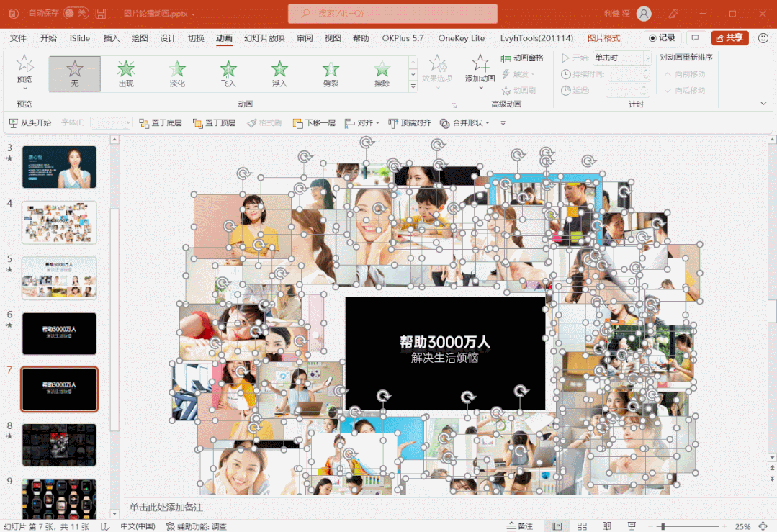Click the 添加动画 add animation star icon
This screenshot has width=777, height=532.
coord(480,63)
